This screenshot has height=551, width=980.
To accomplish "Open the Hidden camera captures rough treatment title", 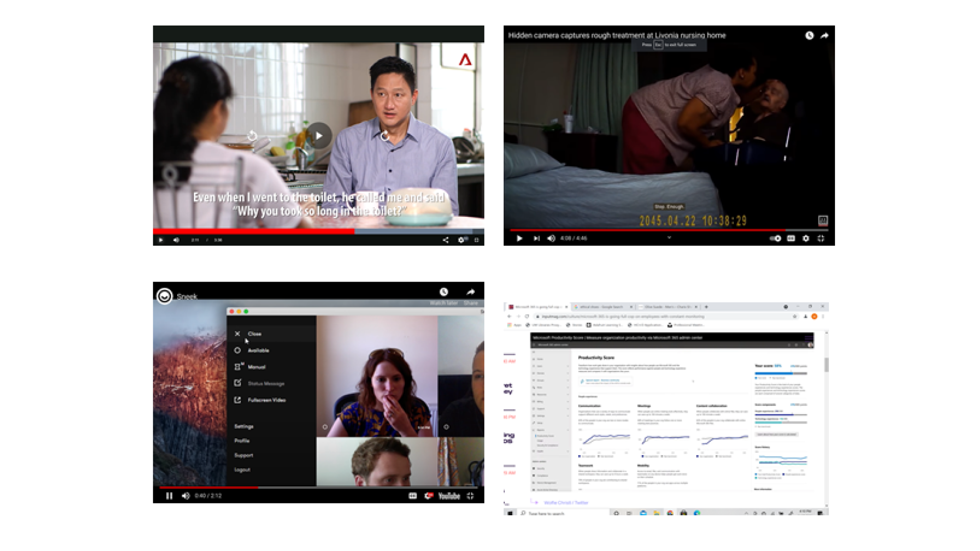I will 617,35.
